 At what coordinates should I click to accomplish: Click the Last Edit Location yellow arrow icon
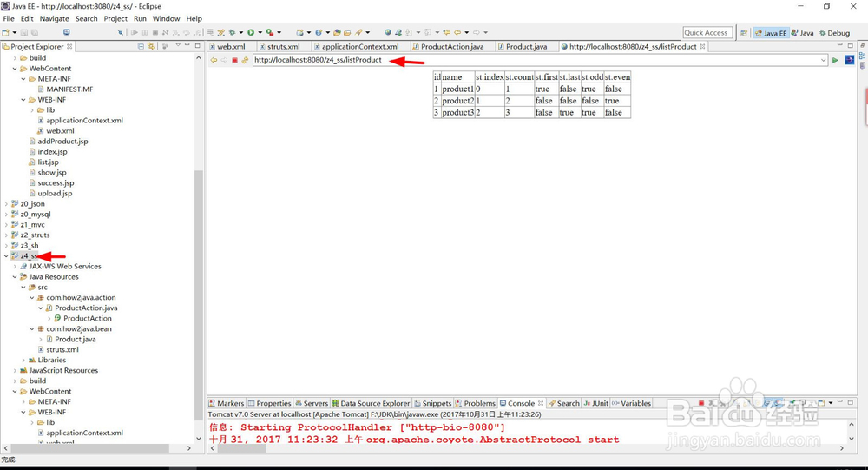(447, 33)
